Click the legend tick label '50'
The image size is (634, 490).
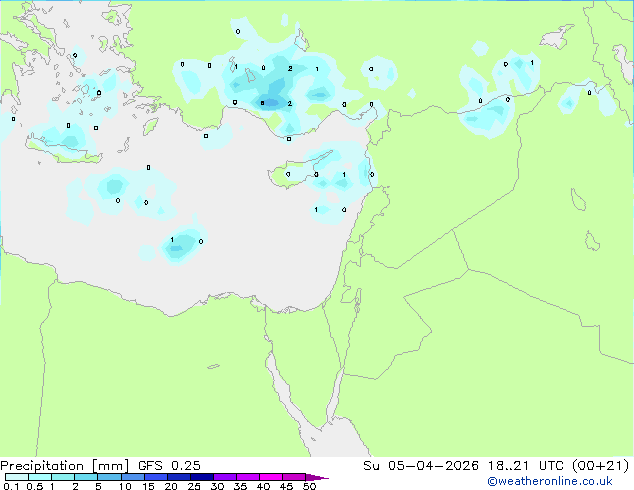coord(309,486)
